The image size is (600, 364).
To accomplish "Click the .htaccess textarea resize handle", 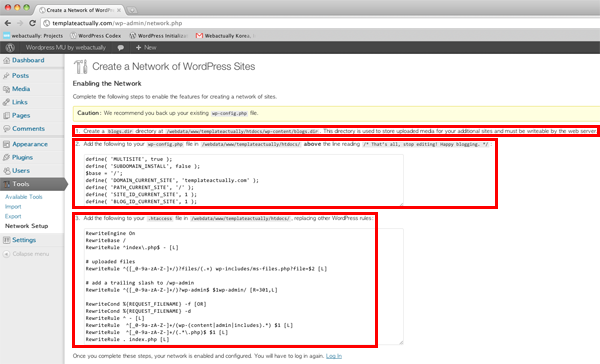I will click(401, 342).
